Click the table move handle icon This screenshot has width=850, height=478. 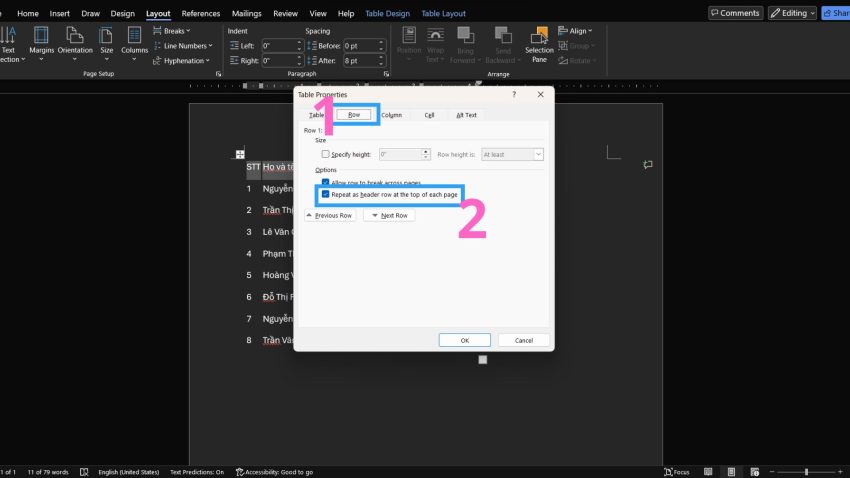tap(240, 154)
